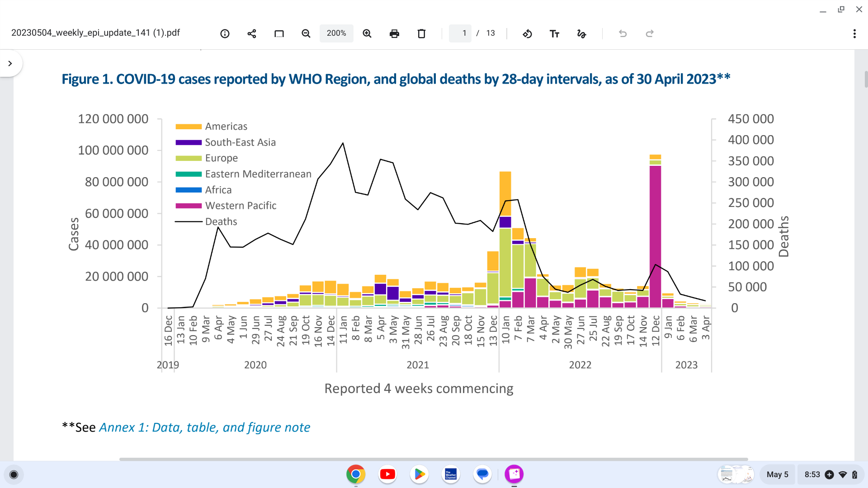This screenshot has width=868, height=488.
Task: Click the horizontal scrollbar at the bottom
Action: pos(433,459)
